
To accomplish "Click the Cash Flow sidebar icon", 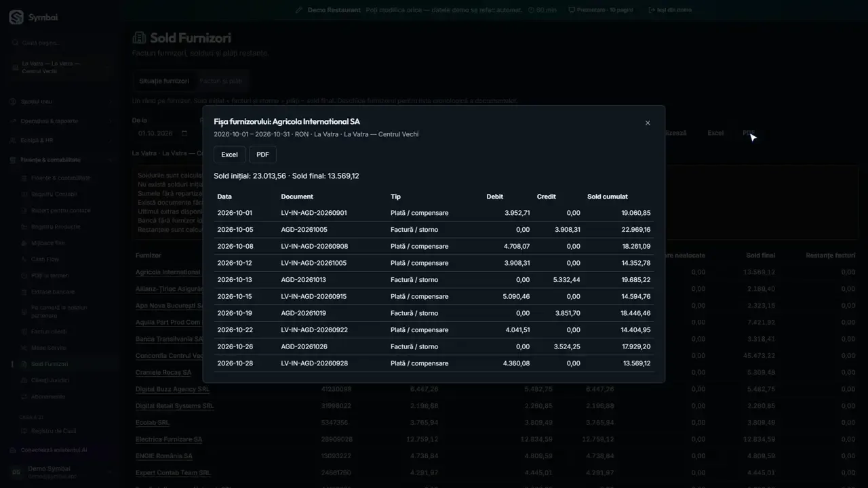I will point(24,260).
